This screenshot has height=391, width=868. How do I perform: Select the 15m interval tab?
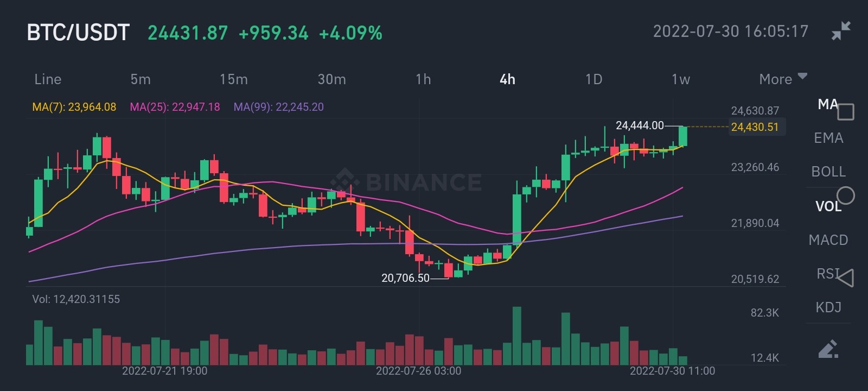click(x=233, y=79)
